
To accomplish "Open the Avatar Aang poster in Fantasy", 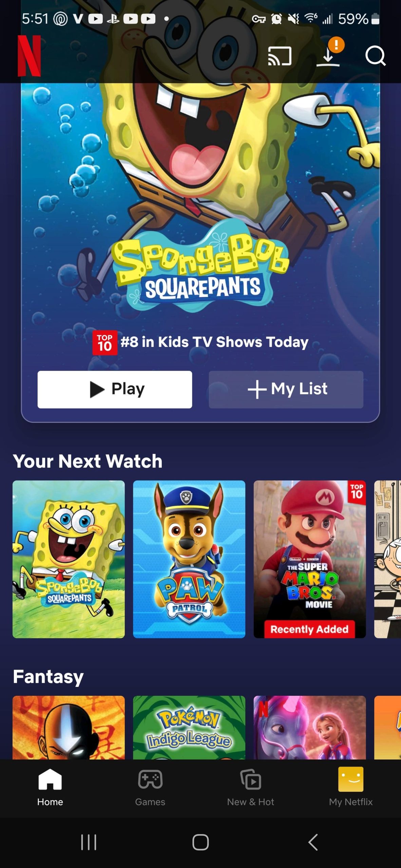I will click(69, 727).
